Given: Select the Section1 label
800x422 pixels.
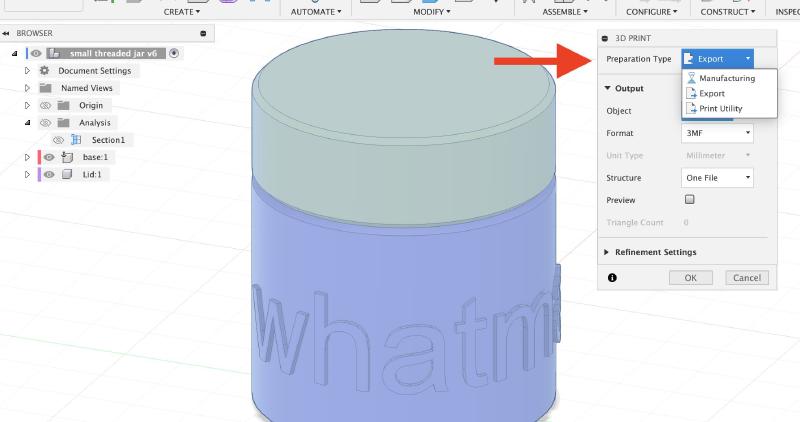Looking at the screenshot, I should (x=108, y=140).
